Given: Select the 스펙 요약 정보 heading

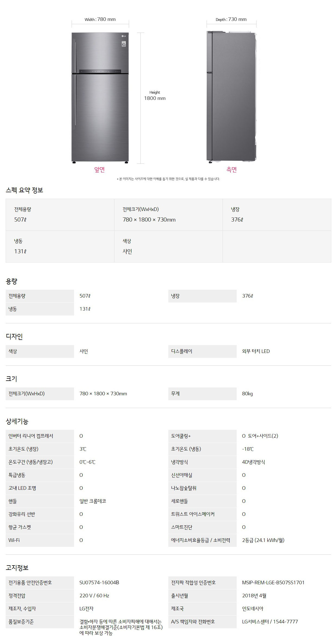Looking at the screenshot, I should pos(24,190).
